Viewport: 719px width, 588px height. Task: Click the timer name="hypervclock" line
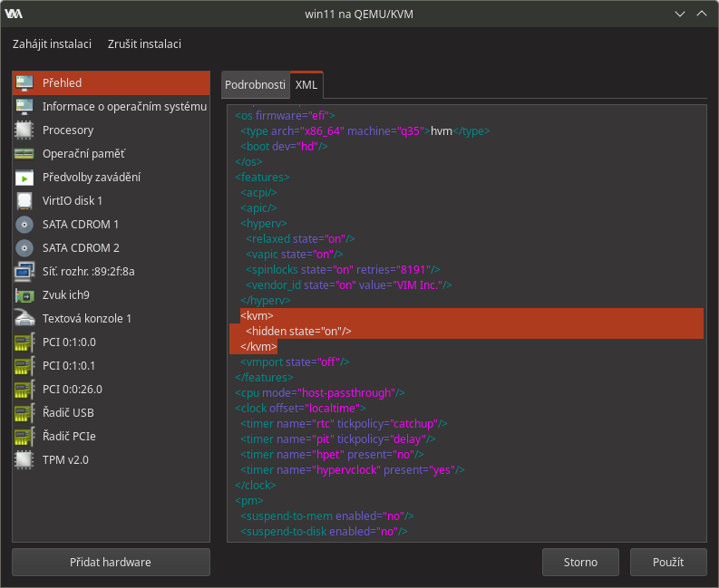352,470
